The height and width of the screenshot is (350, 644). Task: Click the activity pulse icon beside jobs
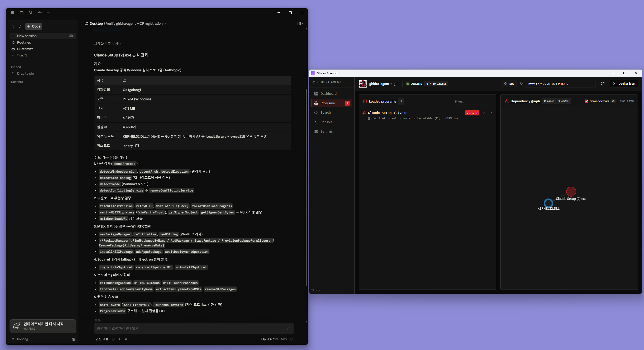(521, 84)
